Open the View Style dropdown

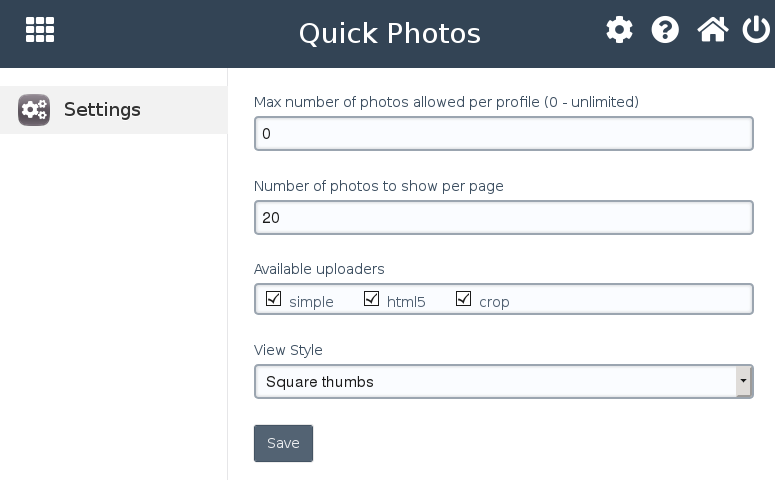click(495, 382)
